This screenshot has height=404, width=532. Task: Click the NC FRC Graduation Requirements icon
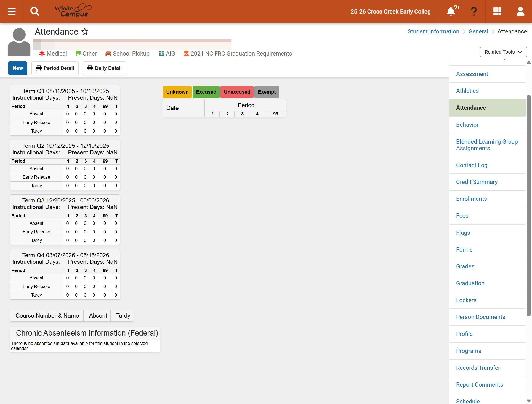tap(187, 53)
